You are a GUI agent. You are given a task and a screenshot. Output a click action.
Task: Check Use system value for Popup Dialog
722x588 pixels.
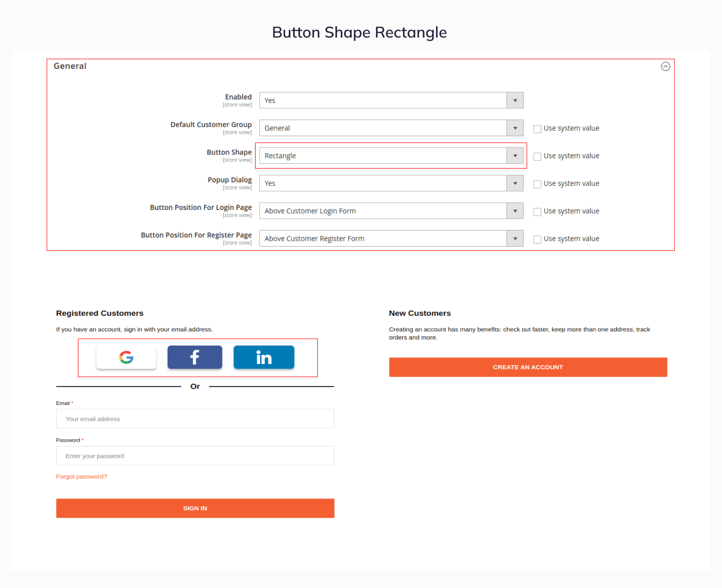(x=537, y=184)
